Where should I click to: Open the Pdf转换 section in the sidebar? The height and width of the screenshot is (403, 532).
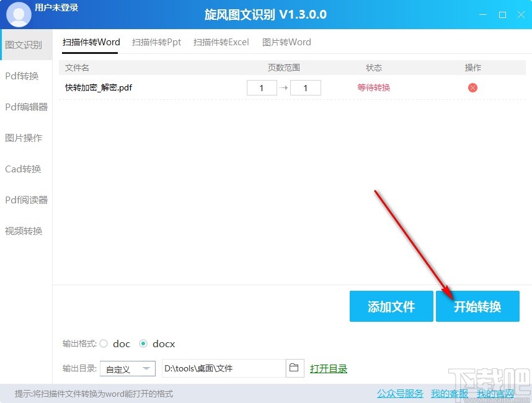[x=24, y=76]
